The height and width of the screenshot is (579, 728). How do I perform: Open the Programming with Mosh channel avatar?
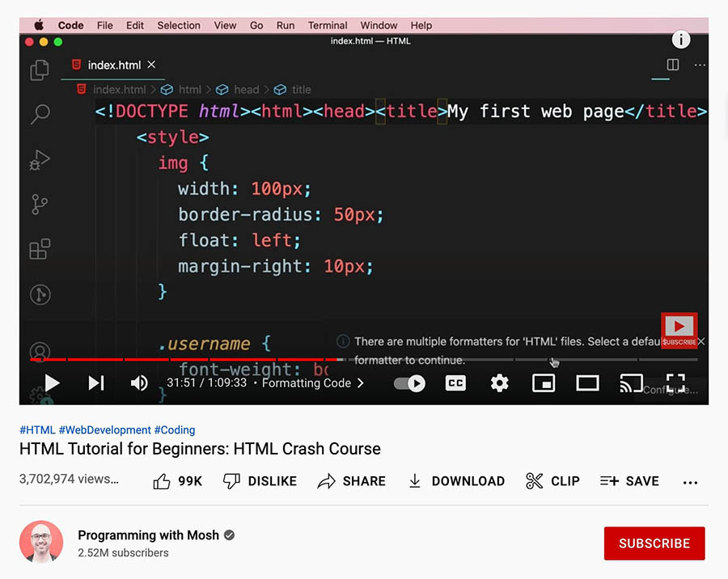click(x=41, y=543)
